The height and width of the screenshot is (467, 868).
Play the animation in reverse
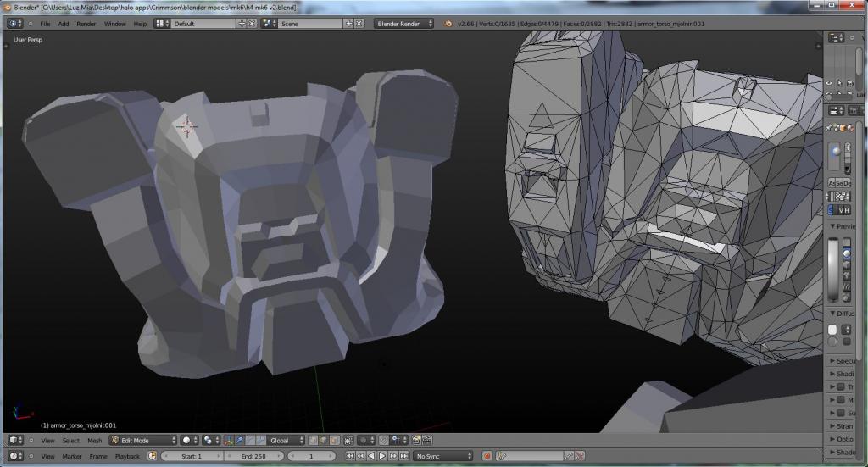pyautogui.click(x=371, y=456)
